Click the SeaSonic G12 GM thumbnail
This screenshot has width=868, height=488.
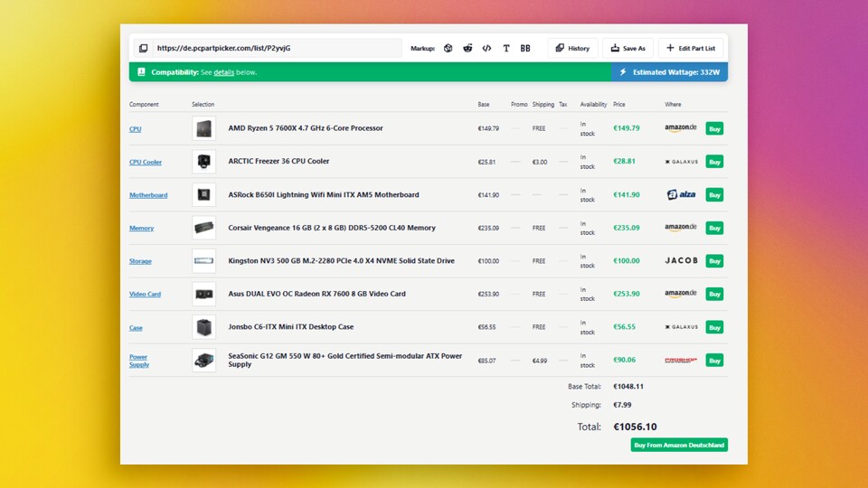pos(203,361)
